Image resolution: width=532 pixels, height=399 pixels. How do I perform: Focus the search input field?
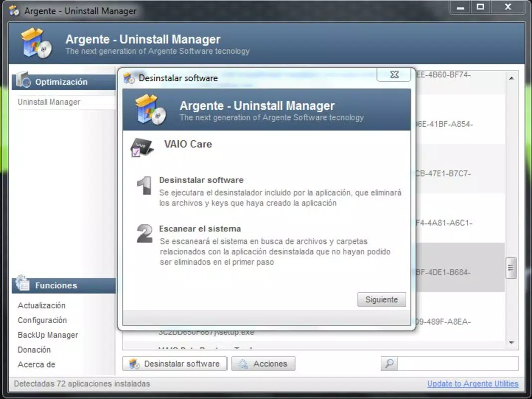(458, 364)
